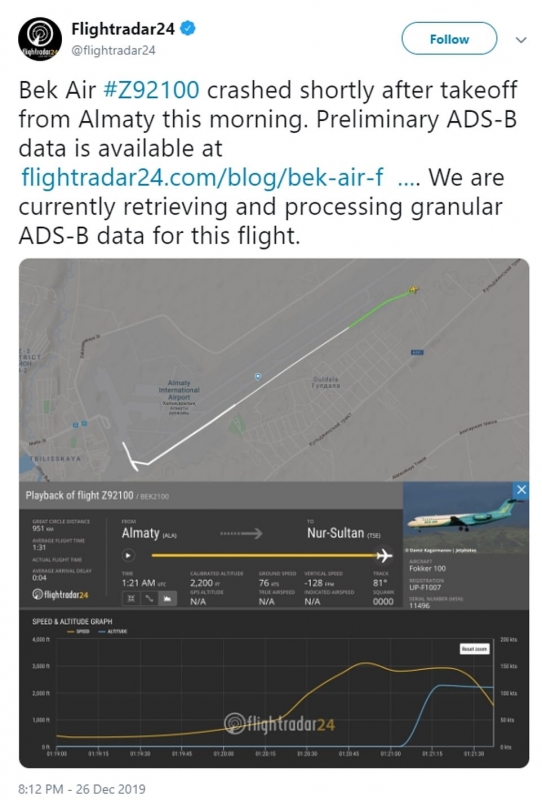Click the flightradar24 logo in playback panel

point(60,594)
